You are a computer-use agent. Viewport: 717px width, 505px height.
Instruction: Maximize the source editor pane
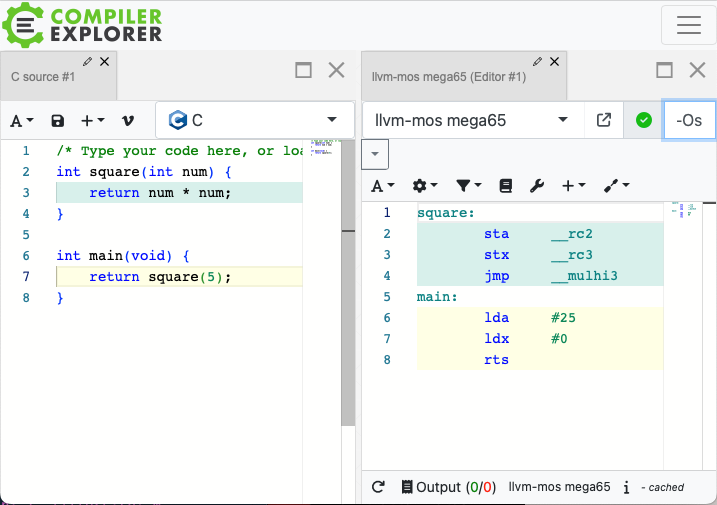pos(303,70)
